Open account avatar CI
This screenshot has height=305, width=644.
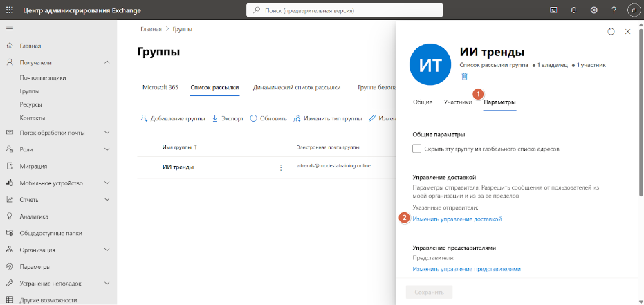[634, 10]
